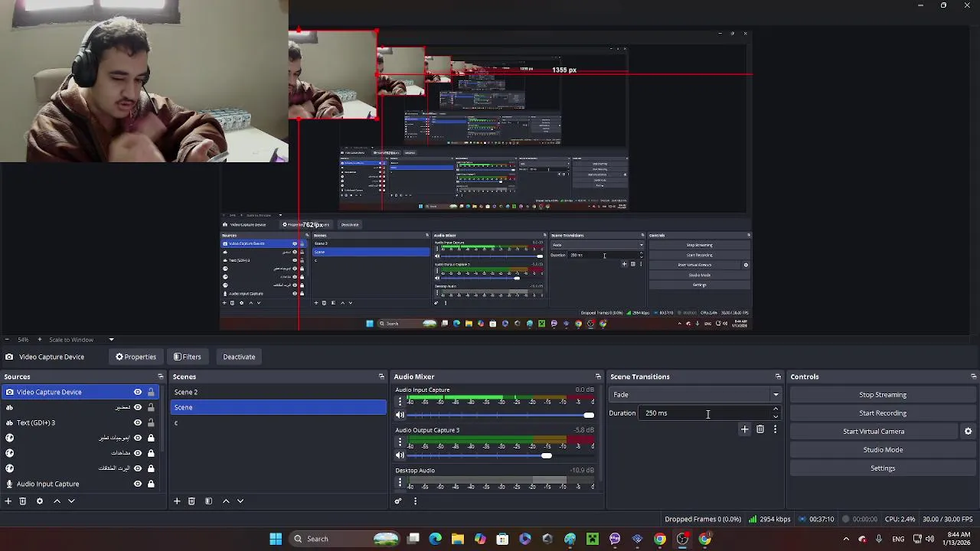Select the scene named c

pyautogui.click(x=279, y=422)
